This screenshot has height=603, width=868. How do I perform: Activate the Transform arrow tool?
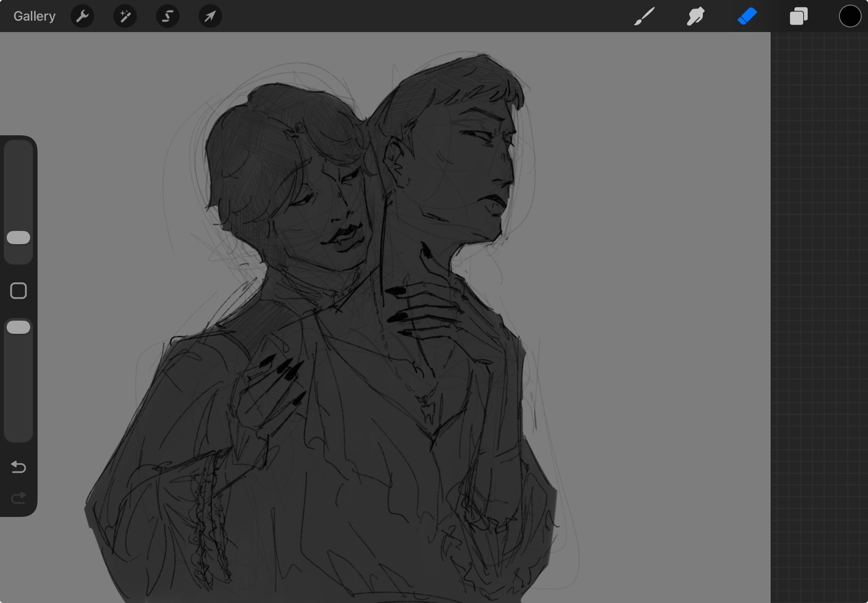(210, 16)
